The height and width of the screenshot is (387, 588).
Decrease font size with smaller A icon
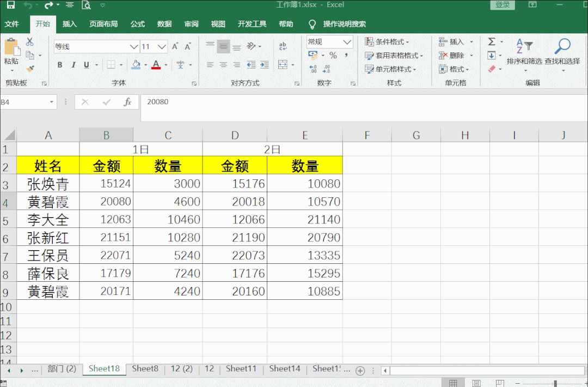(187, 46)
